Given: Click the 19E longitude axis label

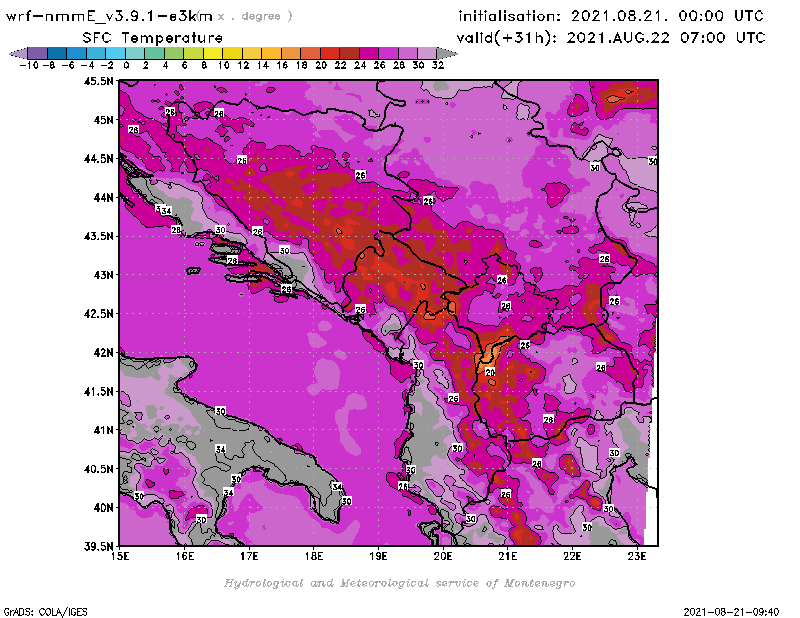Looking at the screenshot, I should [379, 556].
